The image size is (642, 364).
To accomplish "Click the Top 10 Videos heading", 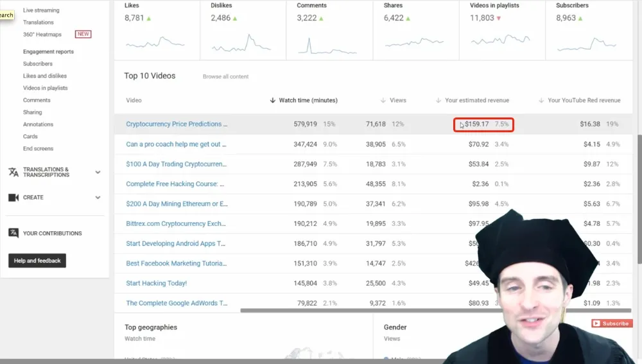I will [150, 76].
